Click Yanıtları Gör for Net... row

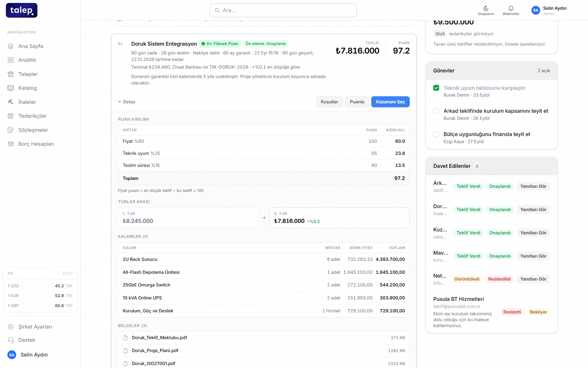tap(533, 279)
